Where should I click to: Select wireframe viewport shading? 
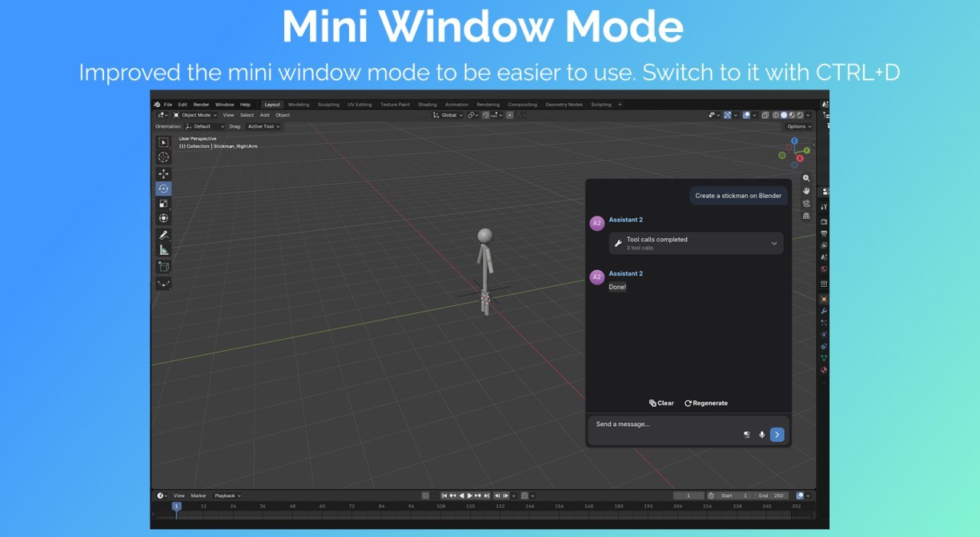coord(776,115)
